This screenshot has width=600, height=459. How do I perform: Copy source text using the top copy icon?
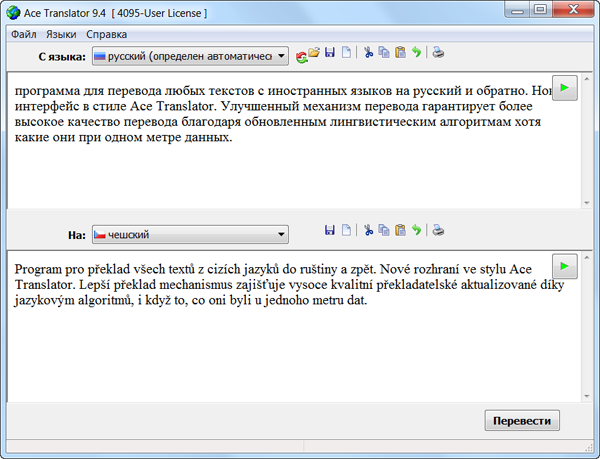coord(384,53)
